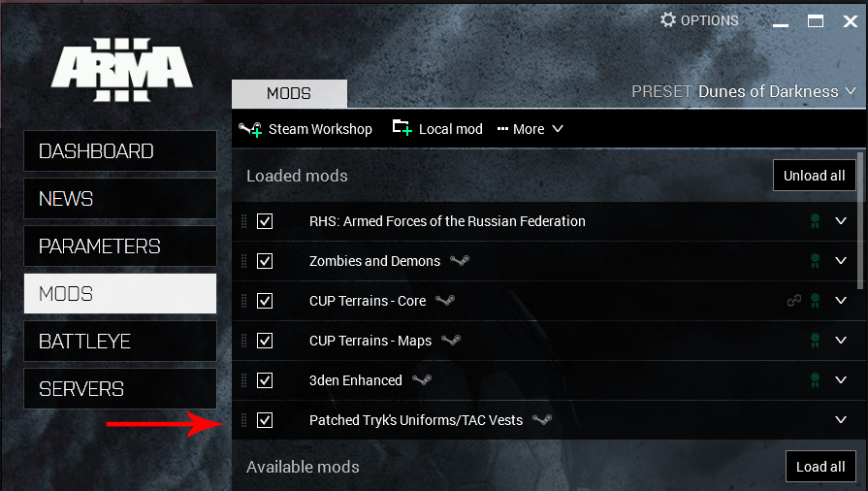Click the Steam icon next to CUP Terrains - Core
Screen dimensions: 868x491
pos(445,301)
